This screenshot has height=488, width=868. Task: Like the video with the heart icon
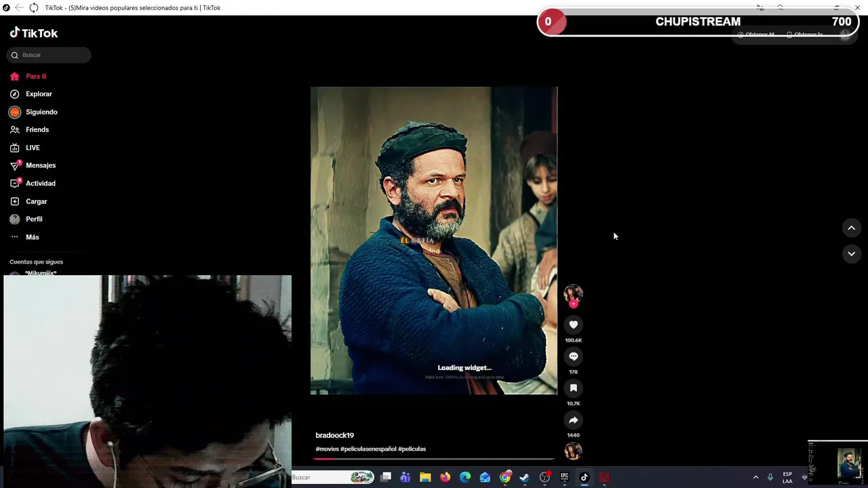pyautogui.click(x=573, y=325)
